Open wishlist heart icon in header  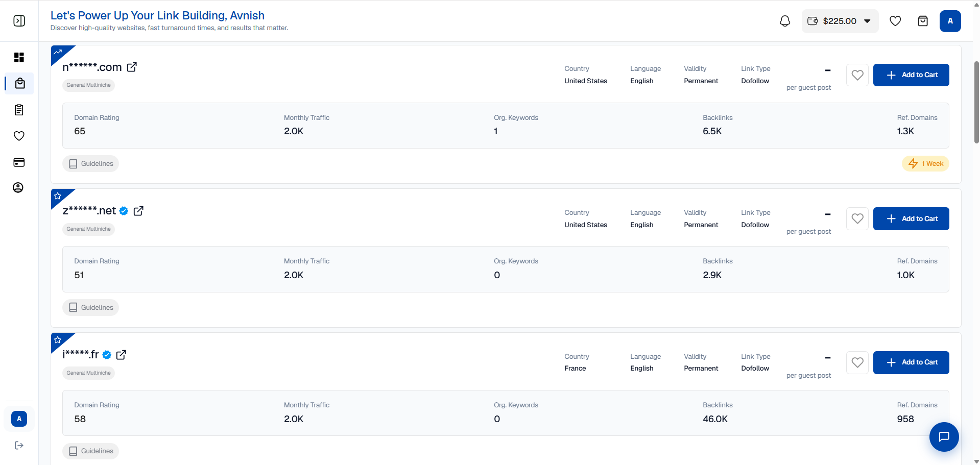pos(895,21)
